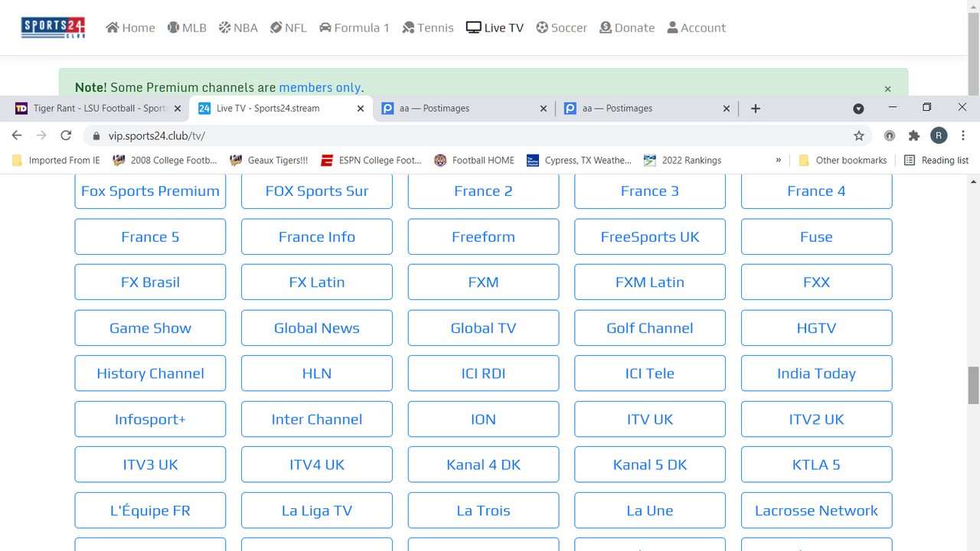This screenshot has height=551, width=980.
Task: Open ITV4 UK channel
Action: [317, 465]
